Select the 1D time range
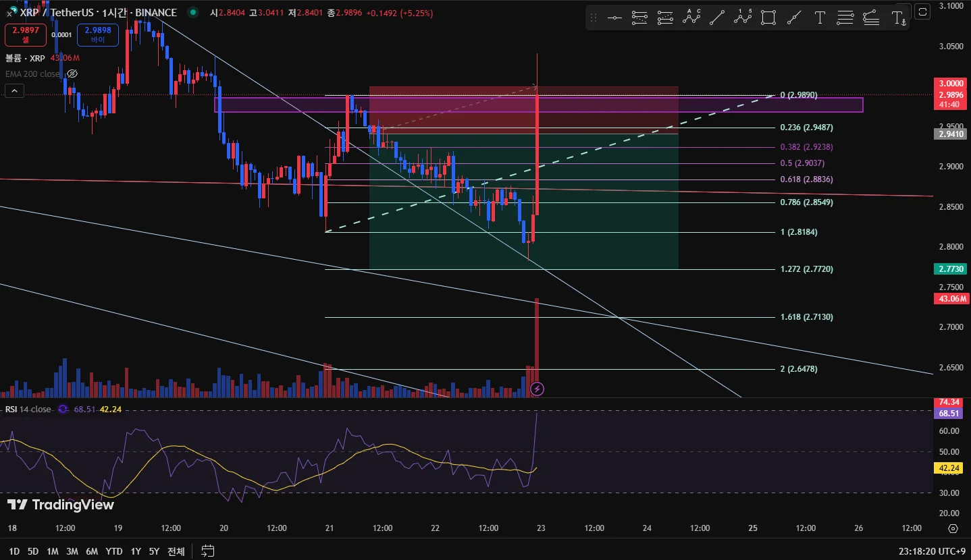Viewport: 971px width, 560px height. [x=14, y=551]
